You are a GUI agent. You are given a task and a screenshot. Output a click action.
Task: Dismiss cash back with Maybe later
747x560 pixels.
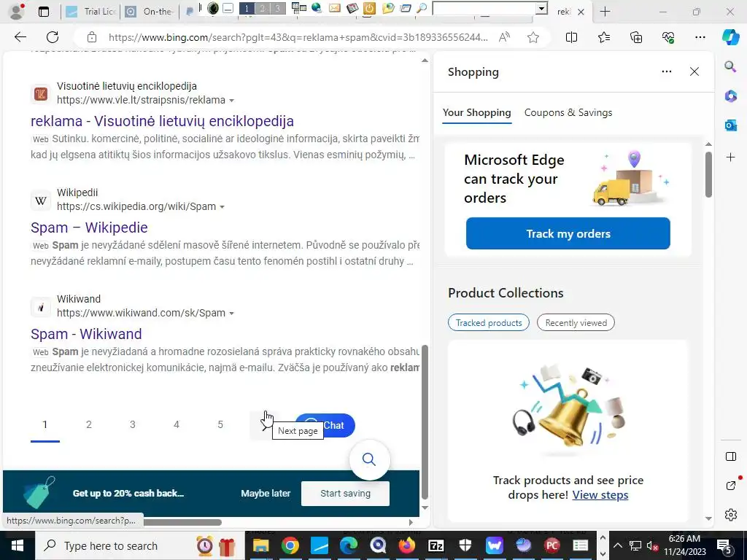(266, 494)
